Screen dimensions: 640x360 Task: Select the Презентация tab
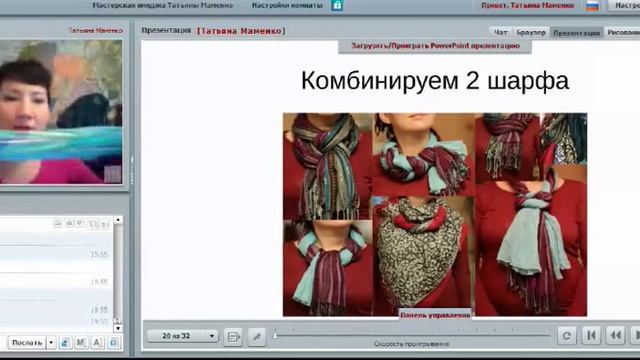point(576,33)
